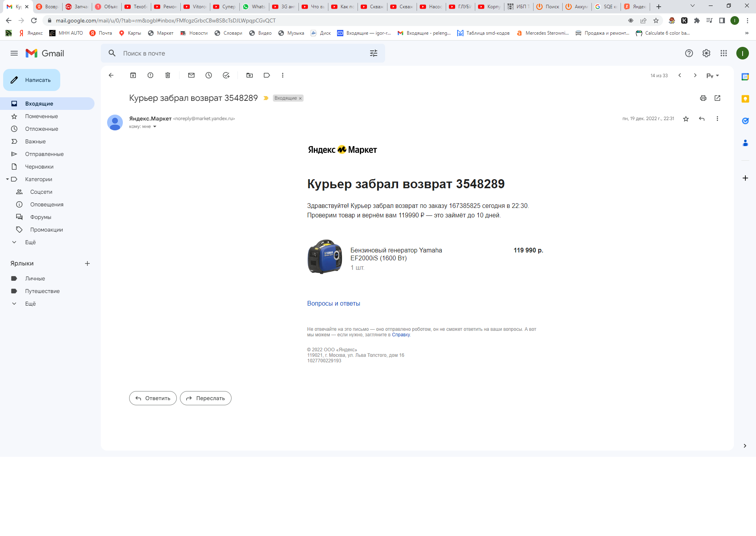Toggle importance marker next to subject

[x=266, y=98]
